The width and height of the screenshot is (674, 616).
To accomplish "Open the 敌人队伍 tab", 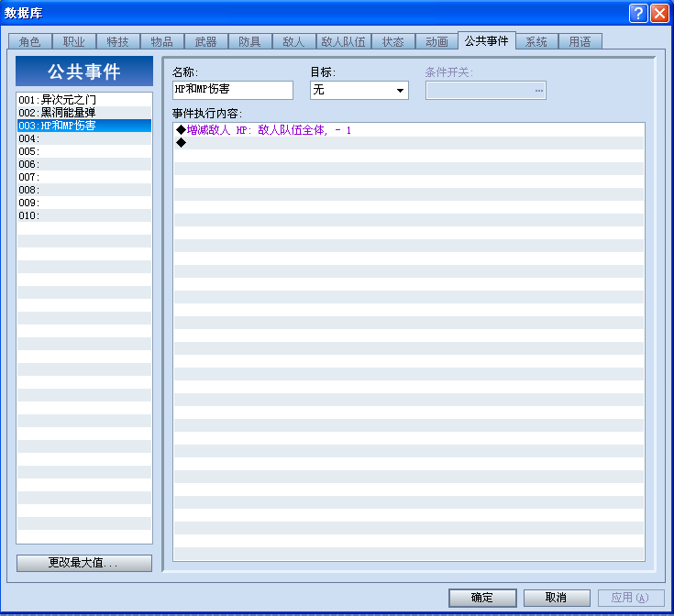I will coord(344,41).
